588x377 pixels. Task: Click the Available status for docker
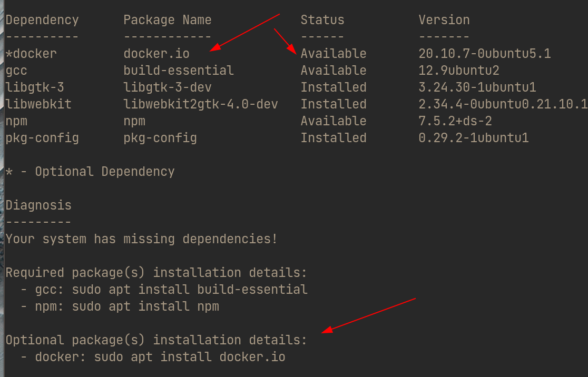(333, 53)
